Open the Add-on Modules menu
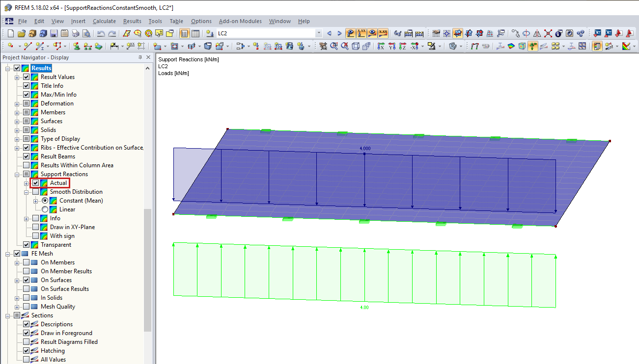This screenshot has height=364, width=639. [x=240, y=21]
